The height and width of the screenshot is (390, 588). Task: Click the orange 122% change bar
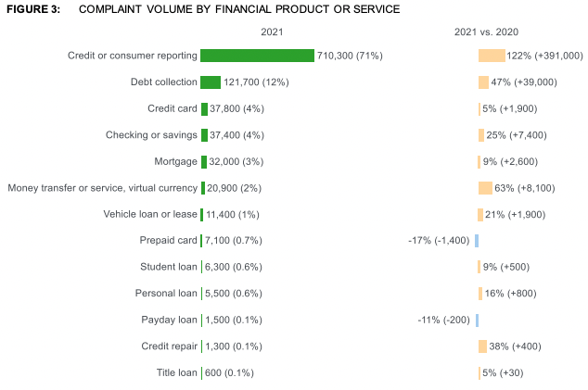pyautogui.click(x=492, y=56)
